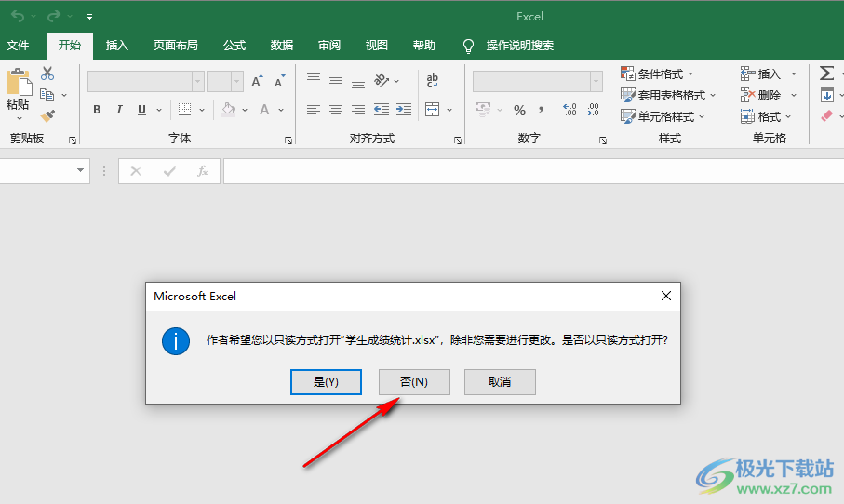Click the Fill Color bucket
The height and width of the screenshot is (504, 844).
(229, 110)
